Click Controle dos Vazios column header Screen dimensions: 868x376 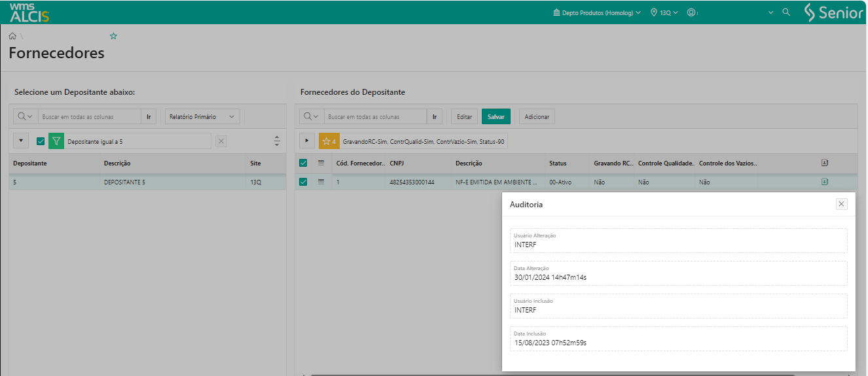click(x=727, y=163)
